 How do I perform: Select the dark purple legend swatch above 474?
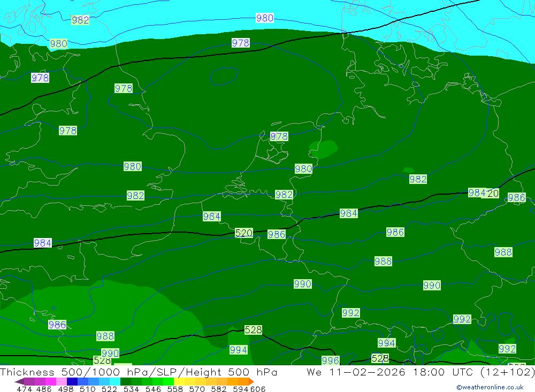[x=29, y=381]
